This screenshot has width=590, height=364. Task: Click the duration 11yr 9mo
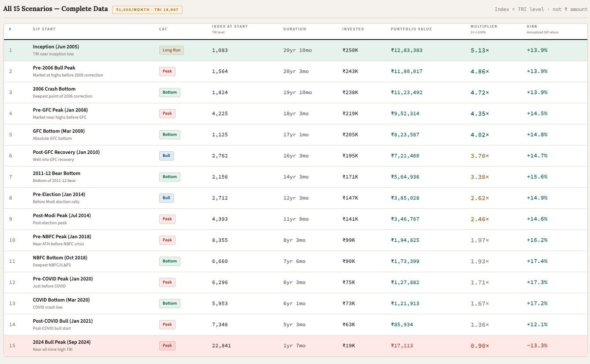pos(296,219)
